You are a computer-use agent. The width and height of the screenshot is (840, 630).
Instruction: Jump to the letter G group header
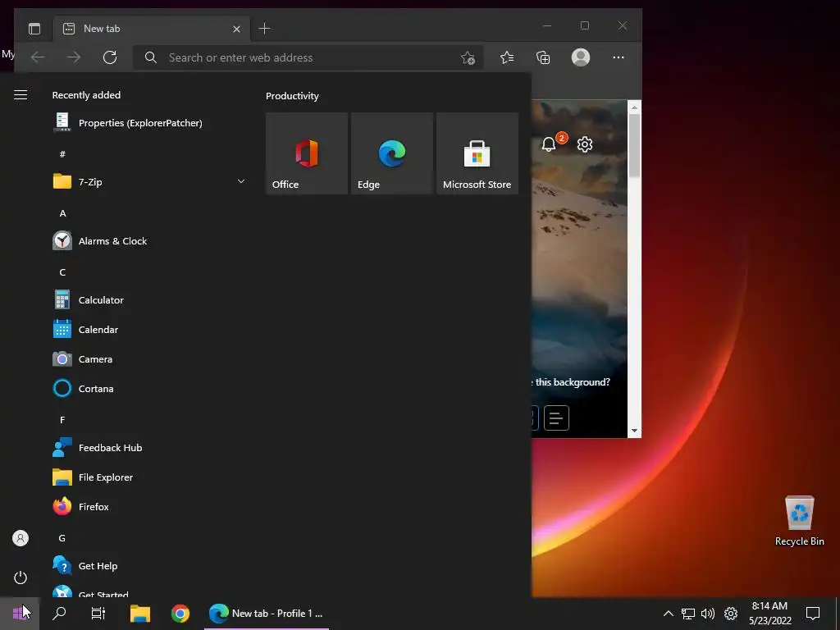(x=62, y=538)
